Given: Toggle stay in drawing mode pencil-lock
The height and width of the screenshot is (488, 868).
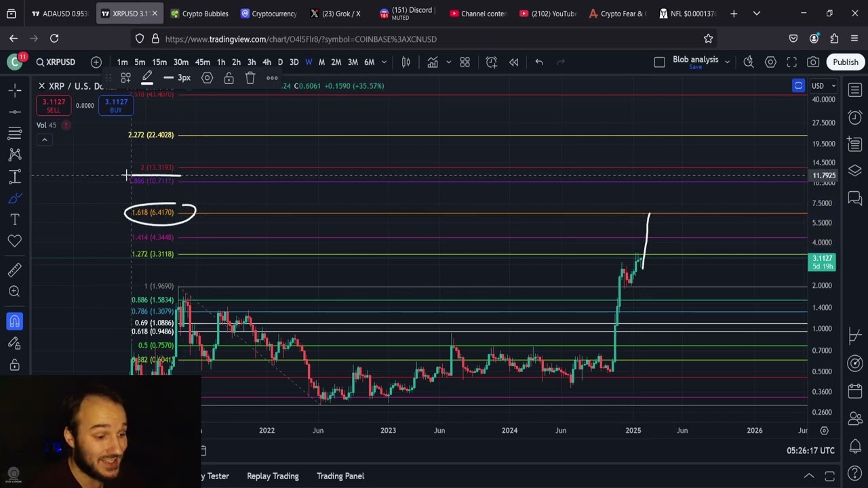Looking at the screenshot, I should [15, 343].
